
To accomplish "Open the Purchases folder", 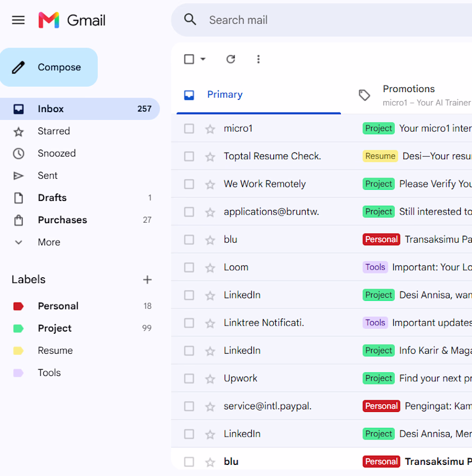I will coord(80,220).
